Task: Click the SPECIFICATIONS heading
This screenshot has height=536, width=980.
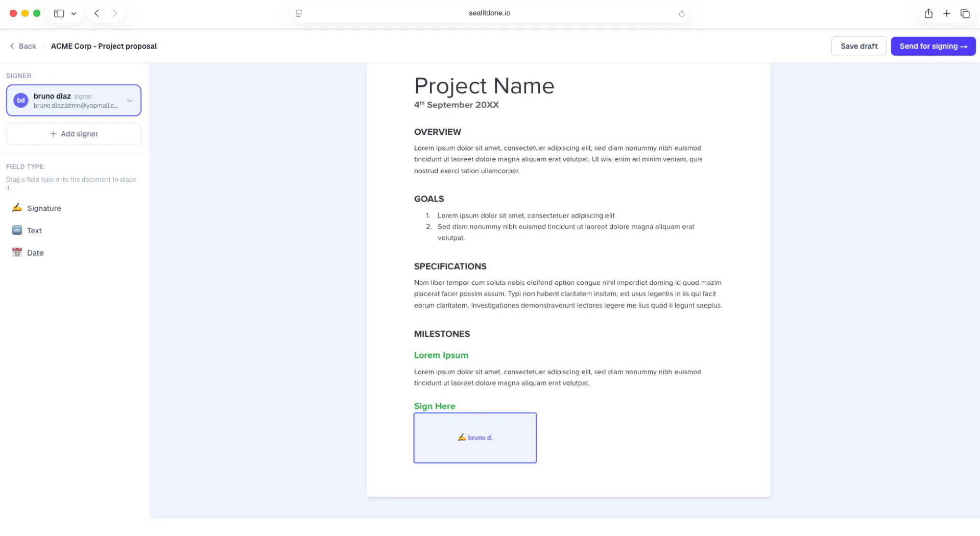Action: (450, 266)
